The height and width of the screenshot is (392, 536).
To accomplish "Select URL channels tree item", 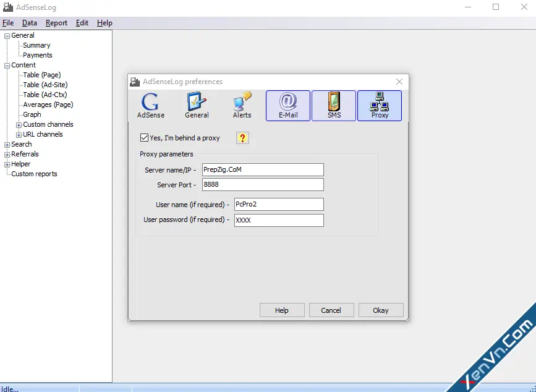I will click(43, 134).
